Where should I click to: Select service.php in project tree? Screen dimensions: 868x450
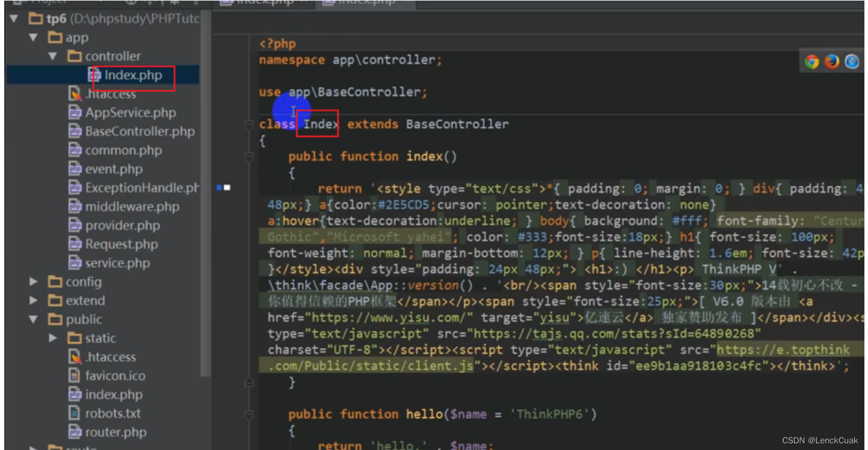pyautogui.click(x=117, y=263)
